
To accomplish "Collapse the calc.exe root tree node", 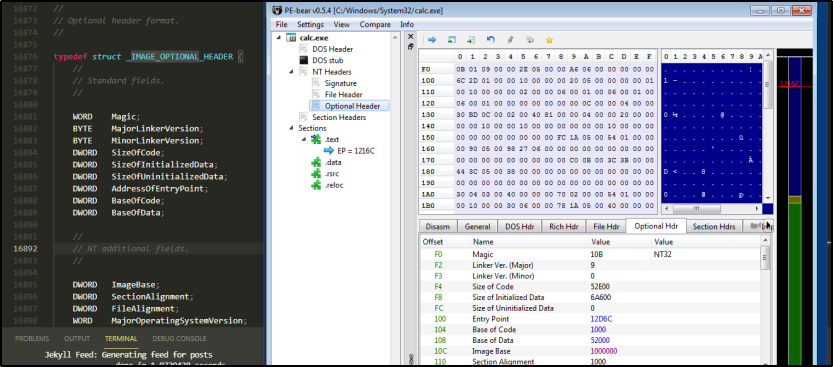I will pos(279,38).
